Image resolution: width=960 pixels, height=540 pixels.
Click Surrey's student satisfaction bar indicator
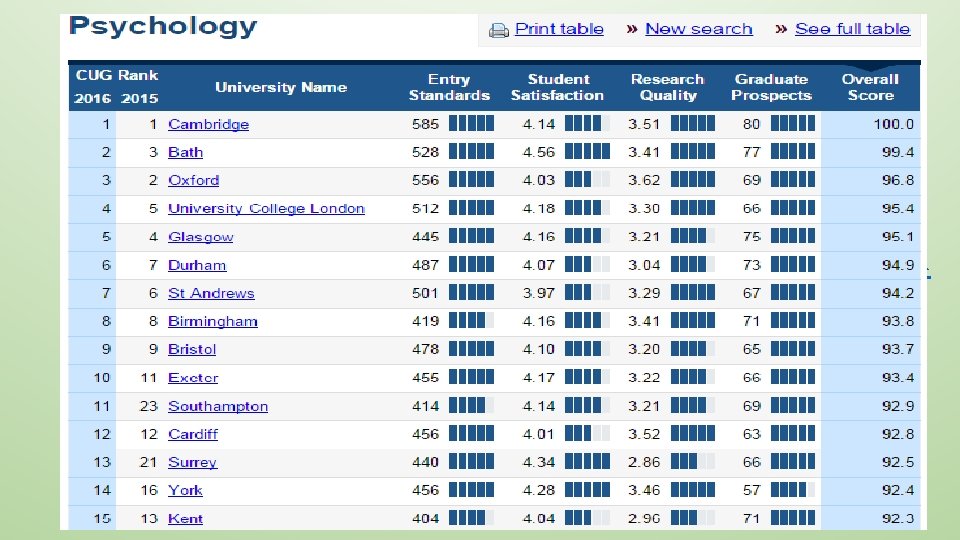pos(587,462)
